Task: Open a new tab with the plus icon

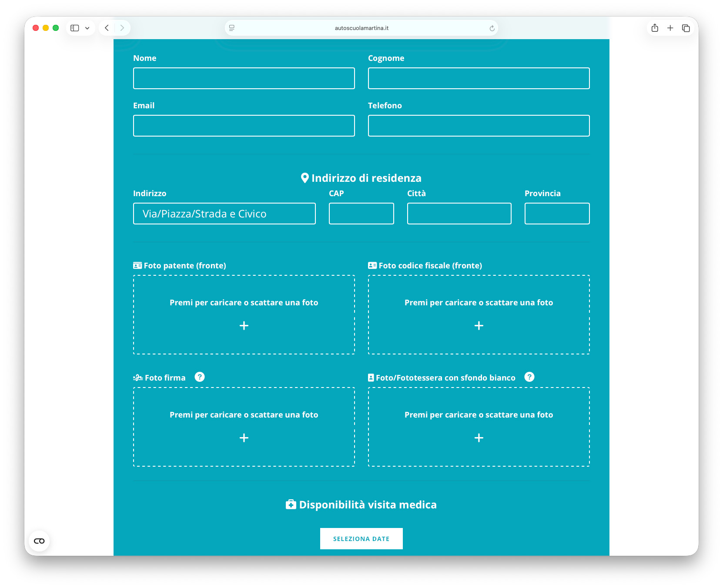Action: point(670,28)
